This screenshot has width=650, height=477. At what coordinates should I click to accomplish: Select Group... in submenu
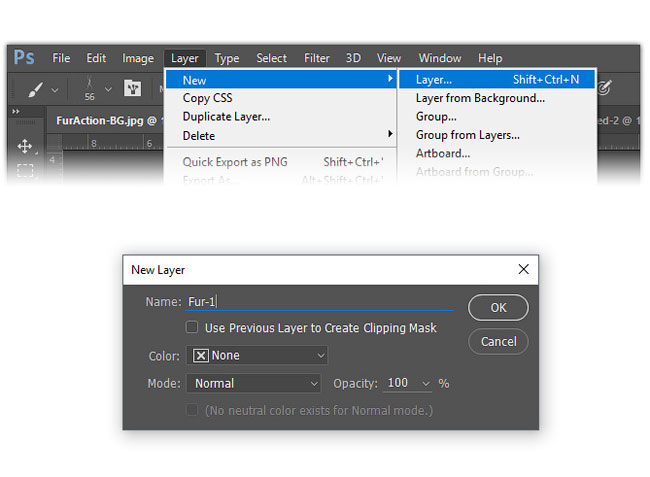click(x=497, y=116)
